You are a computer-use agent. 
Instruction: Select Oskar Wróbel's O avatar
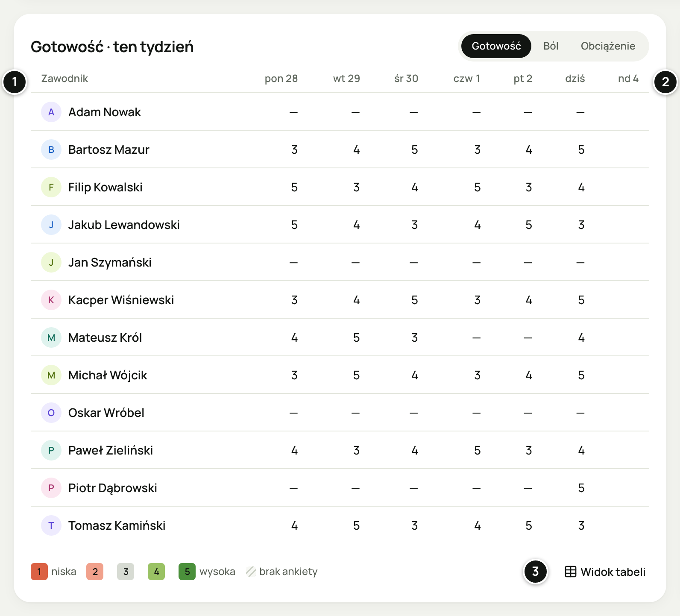click(x=51, y=413)
